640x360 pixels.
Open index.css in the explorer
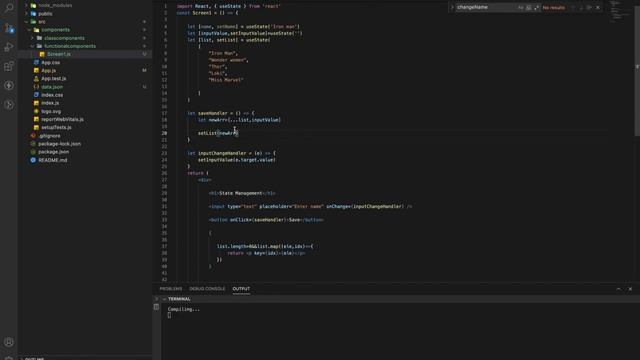pyautogui.click(x=52, y=95)
